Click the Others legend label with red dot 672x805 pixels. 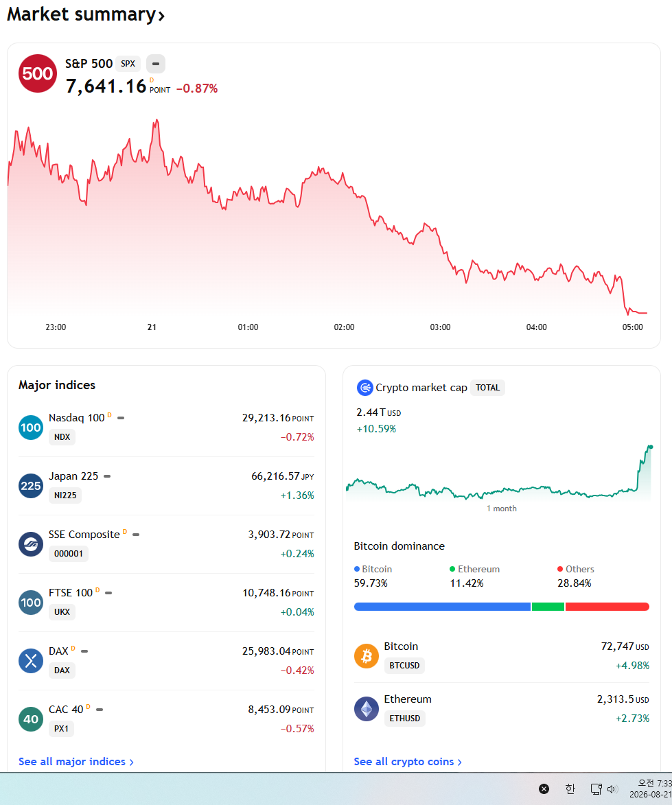[x=575, y=569]
